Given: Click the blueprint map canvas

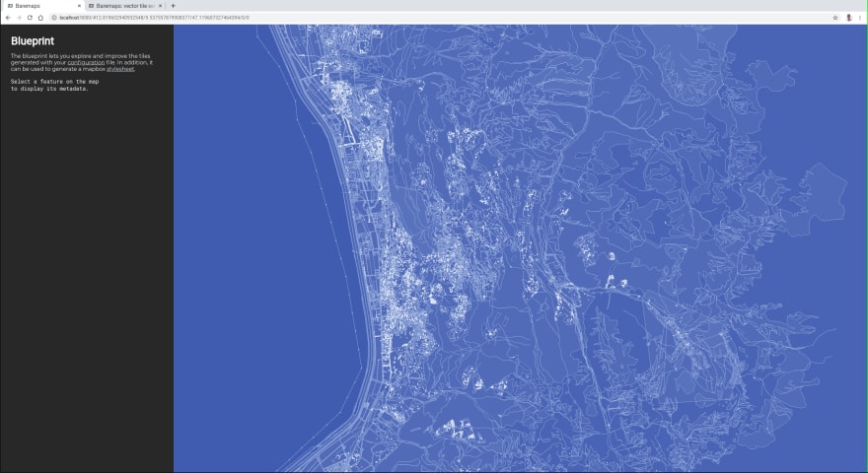Looking at the screenshot, I should coord(521,248).
